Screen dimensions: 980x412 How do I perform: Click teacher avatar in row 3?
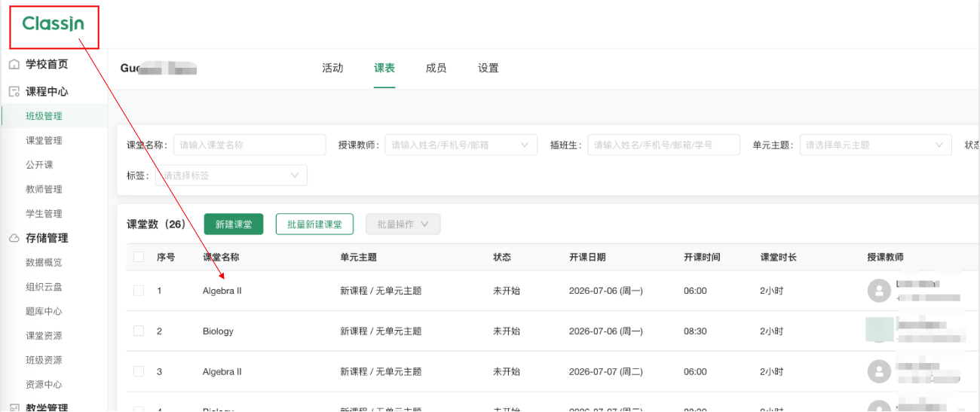coord(879,371)
